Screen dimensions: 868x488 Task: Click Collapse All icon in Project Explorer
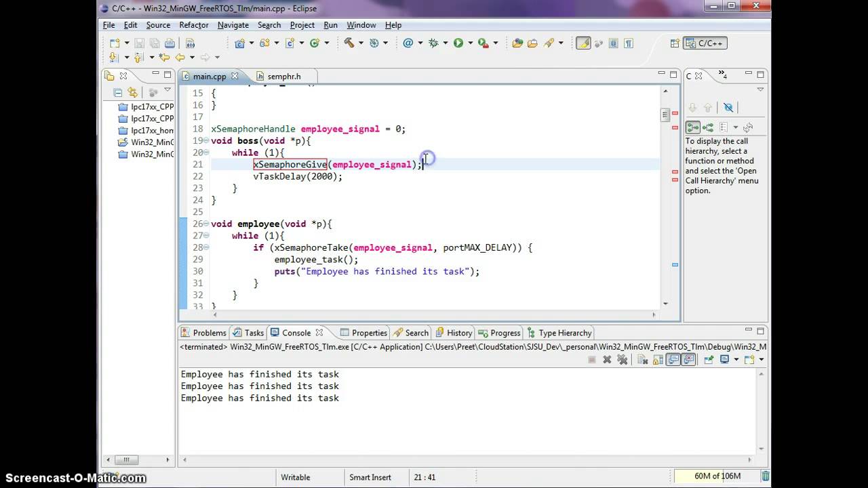pyautogui.click(x=117, y=92)
